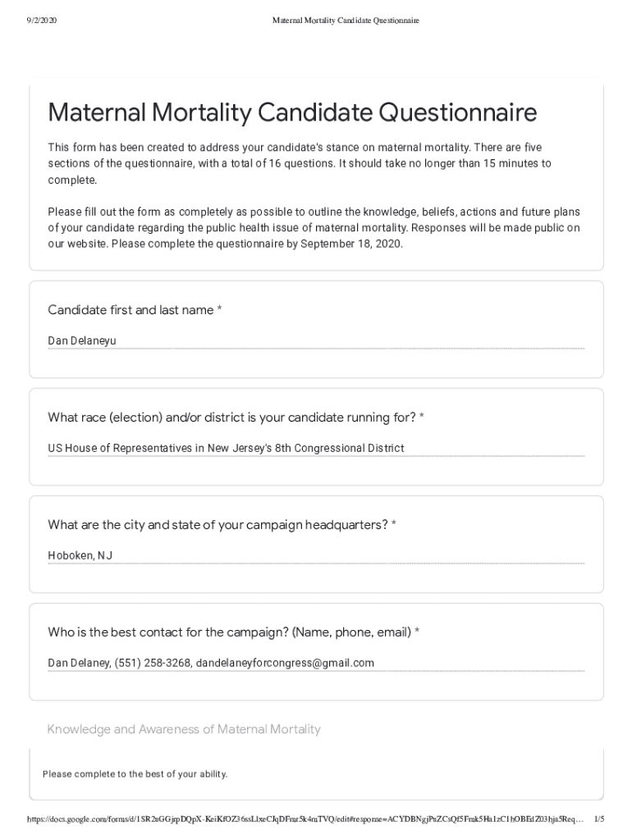Click the main Maternal Mortality Candidate Questionnaire title
Screen dimensions: 632x840
pyautogui.click(x=292, y=113)
